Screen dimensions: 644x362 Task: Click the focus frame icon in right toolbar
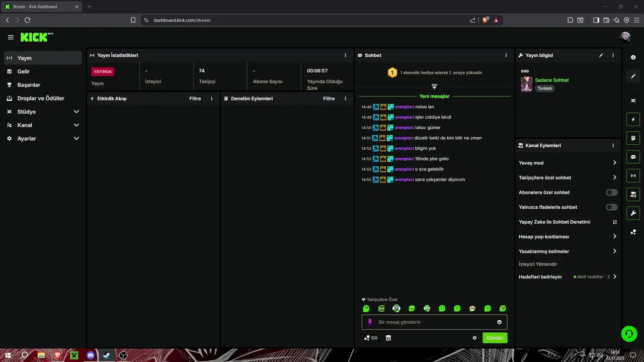(x=633, y=101)
